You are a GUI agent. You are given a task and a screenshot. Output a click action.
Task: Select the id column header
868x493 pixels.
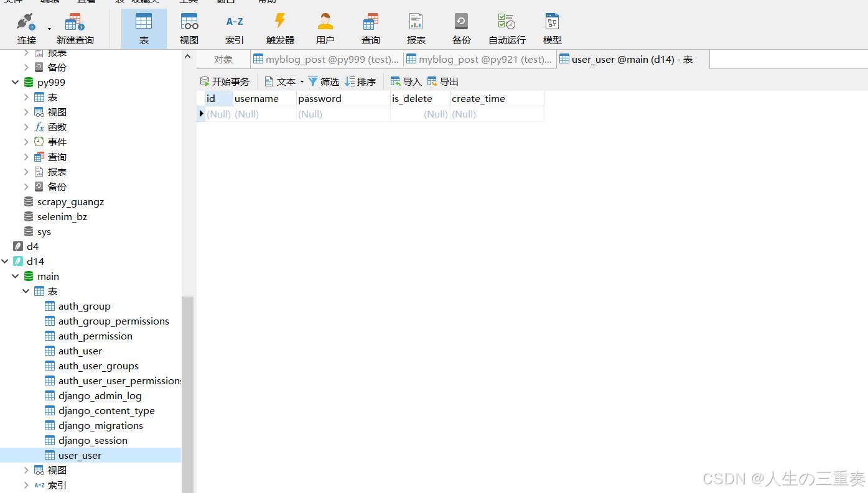click(219, 98)
